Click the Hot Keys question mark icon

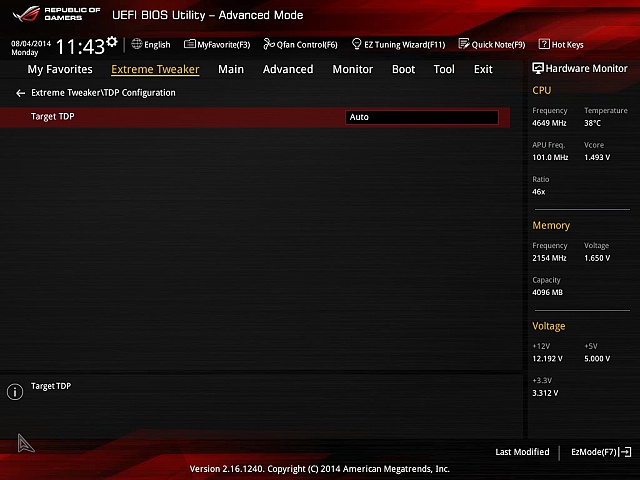(544, 44)
